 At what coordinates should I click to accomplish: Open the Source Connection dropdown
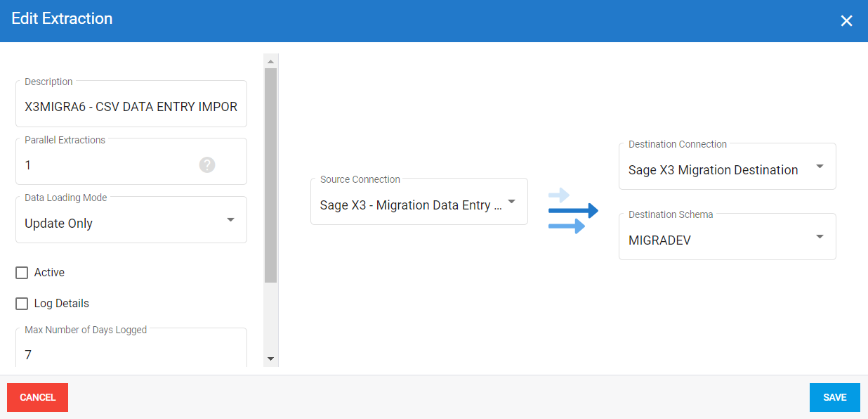419,205
